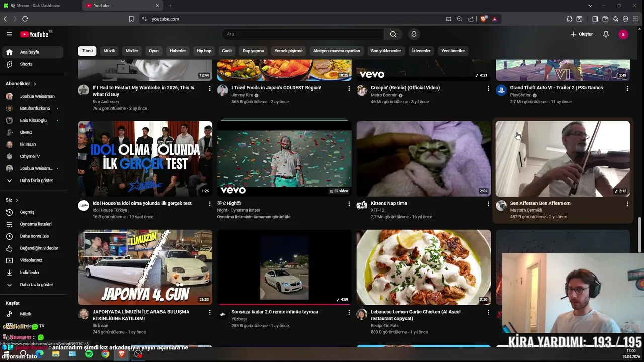The image size is (644, 362).
Task: Open the account avatar menu
Action: (623, 34)
